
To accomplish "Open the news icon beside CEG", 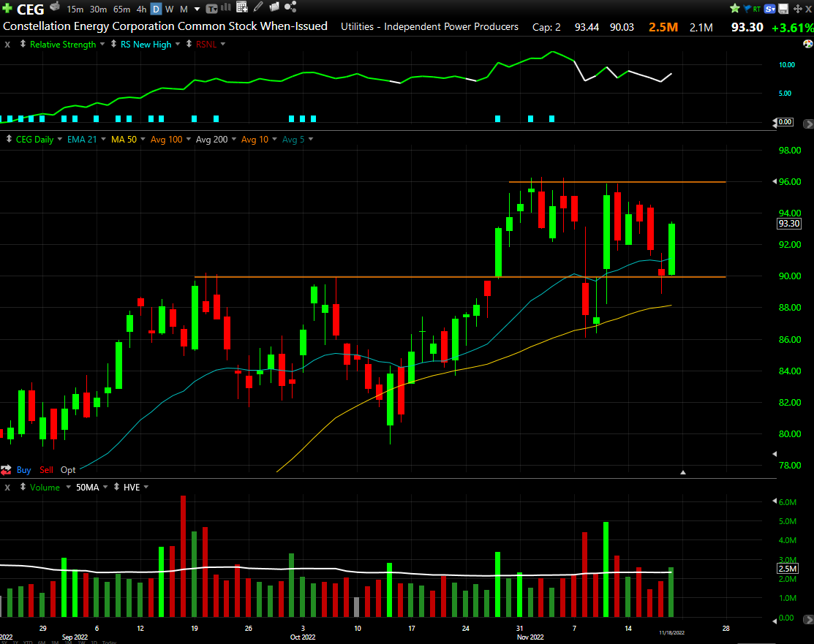I will coord(55,7).
